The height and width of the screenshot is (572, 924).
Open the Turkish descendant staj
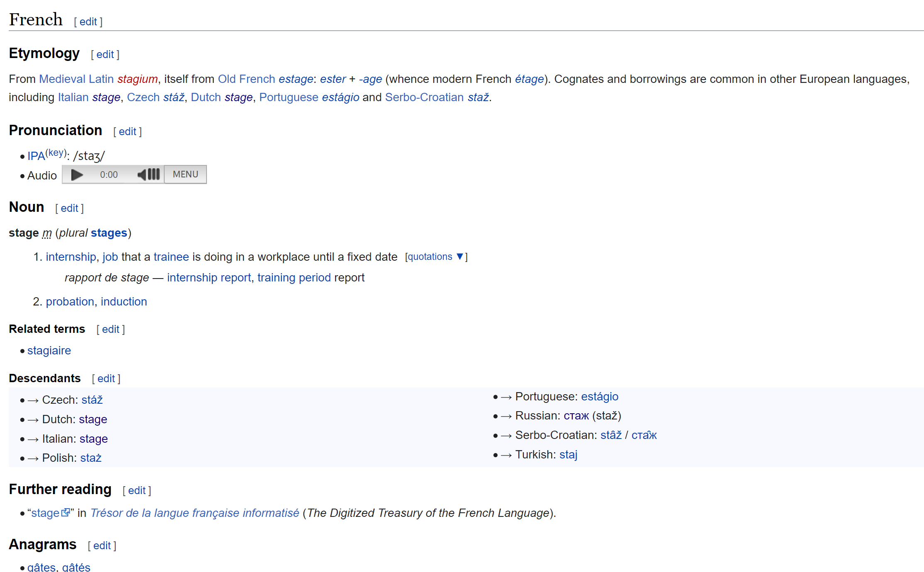click(568, 455)
